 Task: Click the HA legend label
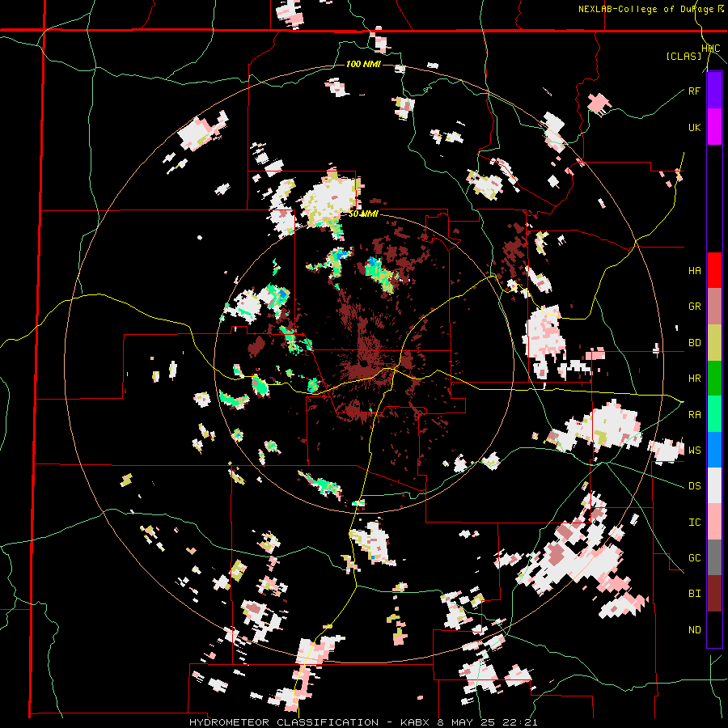(694, 271)
